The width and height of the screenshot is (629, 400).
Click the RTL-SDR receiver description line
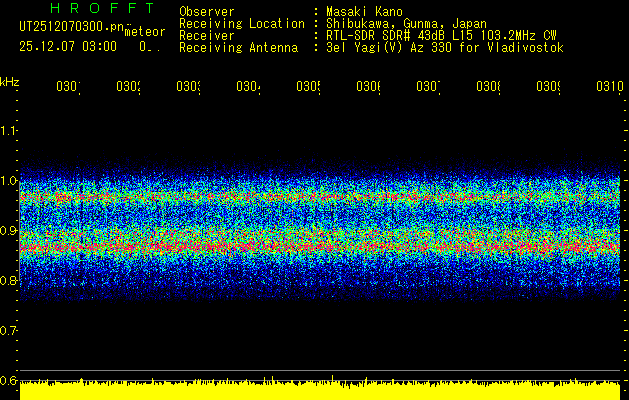coord(441,36)
